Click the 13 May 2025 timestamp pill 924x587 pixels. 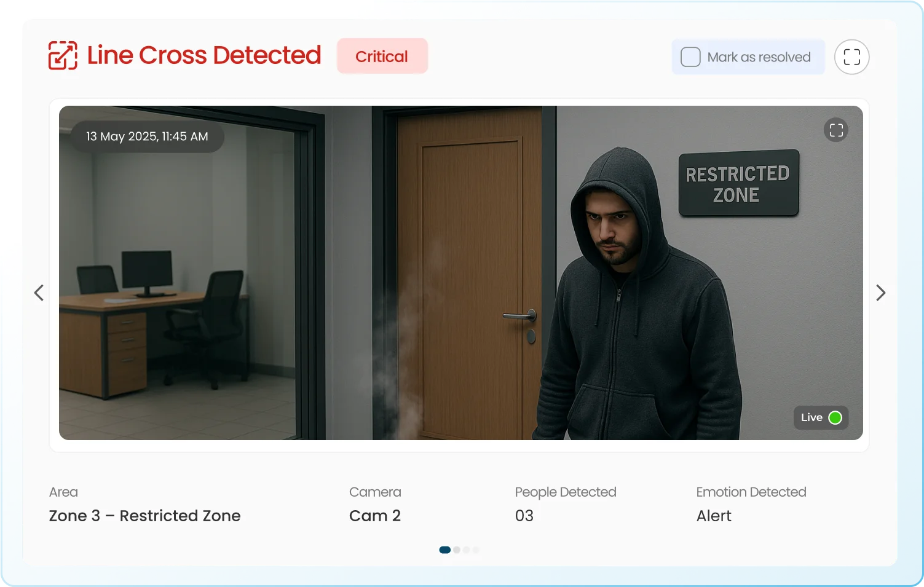[x=147, y=136]
